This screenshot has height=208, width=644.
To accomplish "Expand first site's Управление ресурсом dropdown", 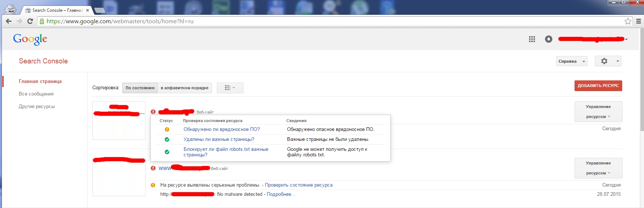I will click(x=598, y=112).
